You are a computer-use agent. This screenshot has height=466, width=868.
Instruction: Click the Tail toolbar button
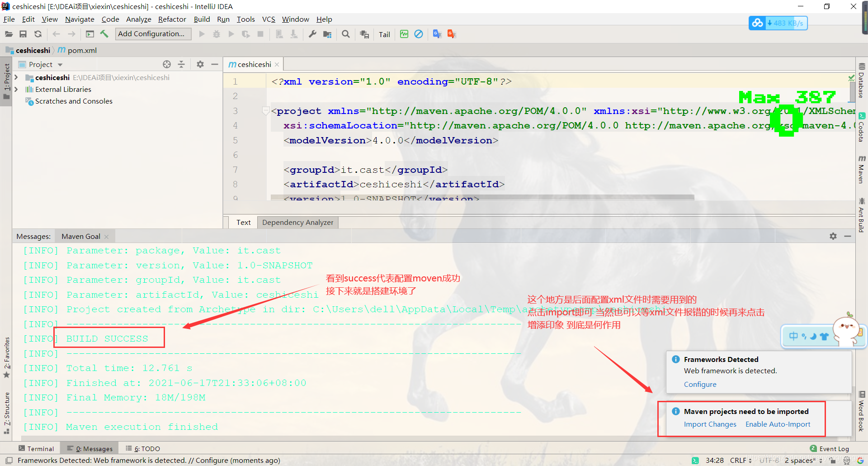click(384, 34)
